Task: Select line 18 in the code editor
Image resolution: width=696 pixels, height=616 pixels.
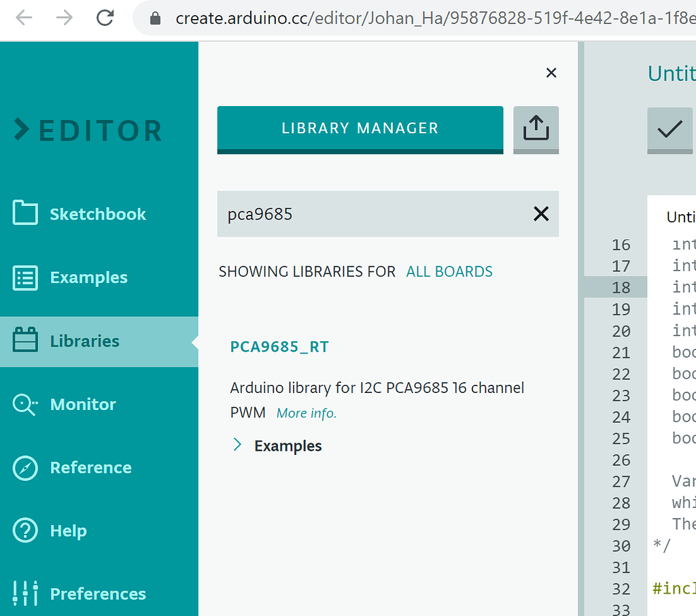Action: tap(621, 287)
